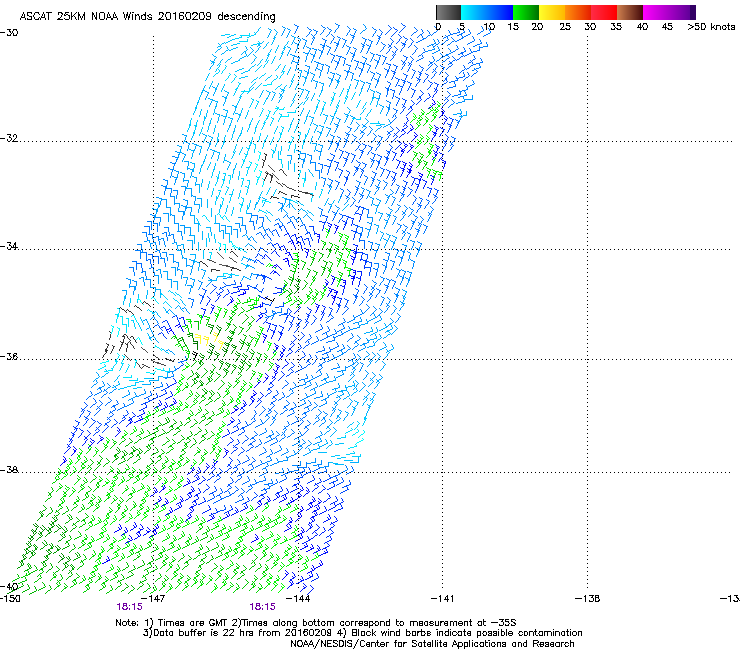Click the left purple 18:15 time label
Viewport: 740px width, 650px height.
point(129,607)
